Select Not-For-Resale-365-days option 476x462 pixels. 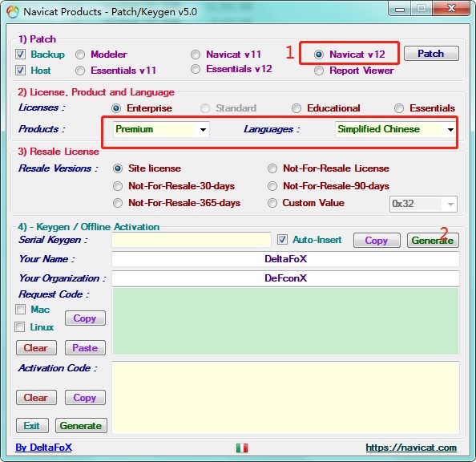click(118, 203)
